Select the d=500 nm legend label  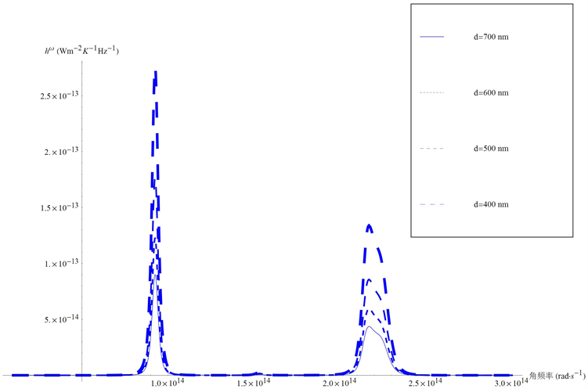[491, 148]
